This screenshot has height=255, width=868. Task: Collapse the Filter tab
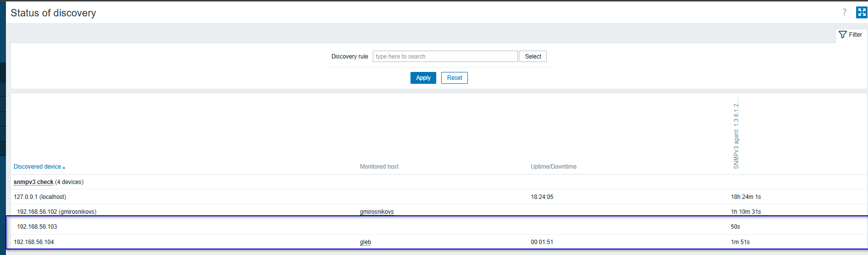[851, 35]
